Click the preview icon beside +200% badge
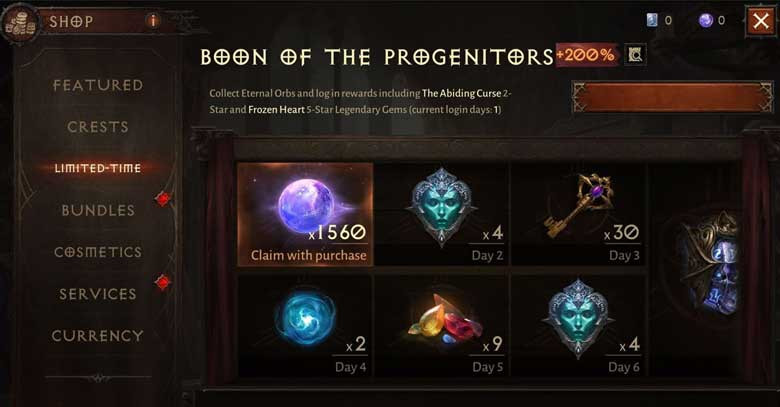Image resolution: width=780 pixels, height=407 pixels. 635,54
